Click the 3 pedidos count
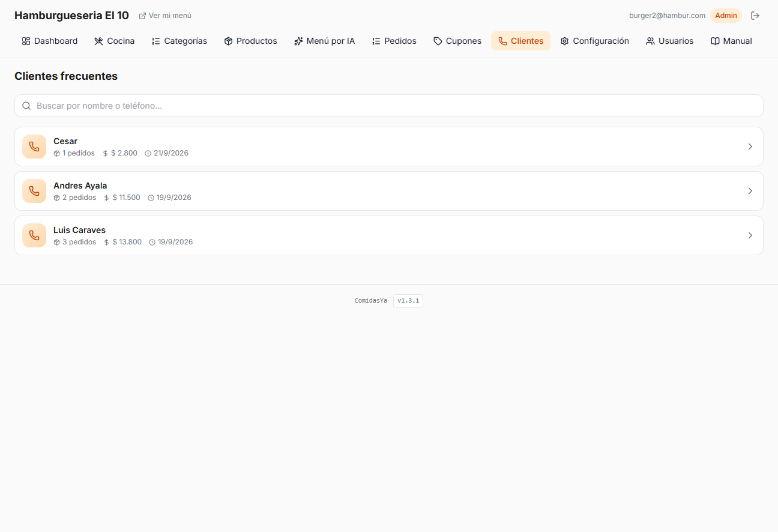Screen dimensions: 778x532 point(75,242)
